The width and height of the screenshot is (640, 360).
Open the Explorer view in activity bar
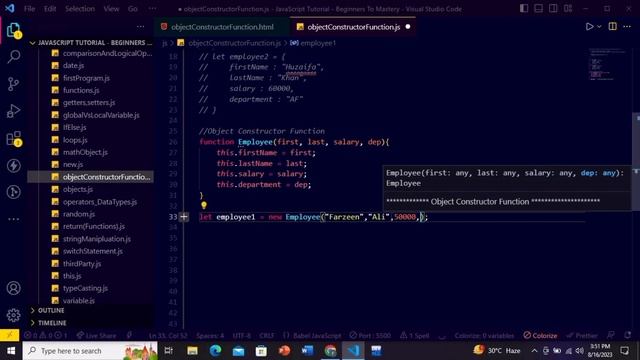pos(13,31)
